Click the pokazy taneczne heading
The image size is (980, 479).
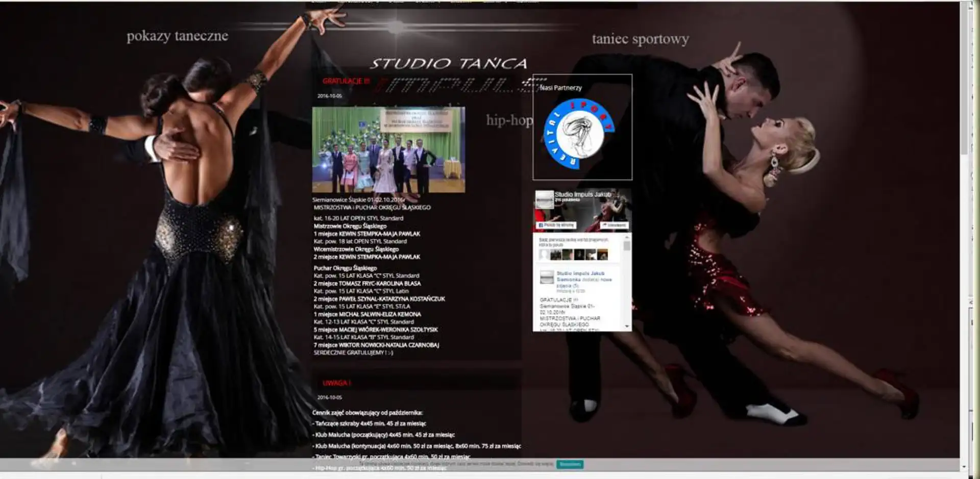click(177, 36)
